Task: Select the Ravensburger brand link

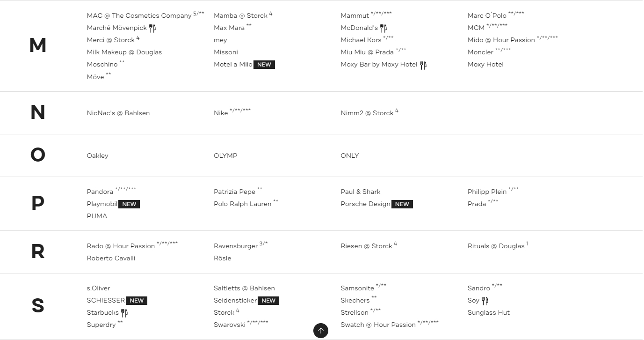Action: pyautogui.click(x=235, y=246)
